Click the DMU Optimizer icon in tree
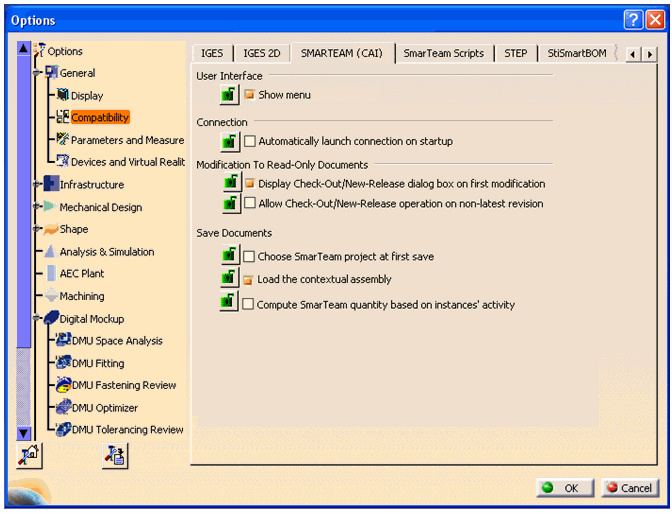This screenshot has height=514, width=672. pos(63,408)
